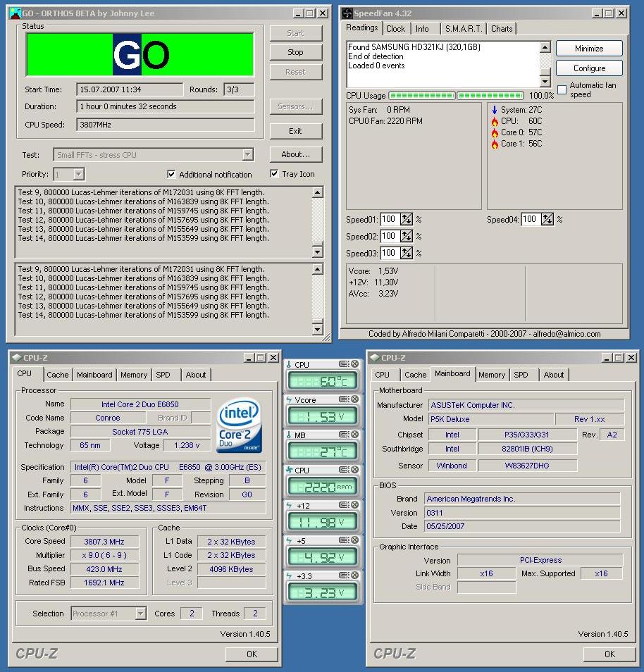This screenshot has height=672, width=644.
Task: Open the About... dialog in ORTHOS
Action: [x=295, y=154]
